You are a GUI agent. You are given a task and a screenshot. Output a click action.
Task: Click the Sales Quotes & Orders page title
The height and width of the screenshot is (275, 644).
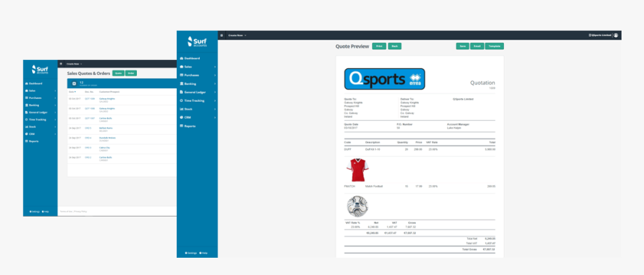coord(88,73)
